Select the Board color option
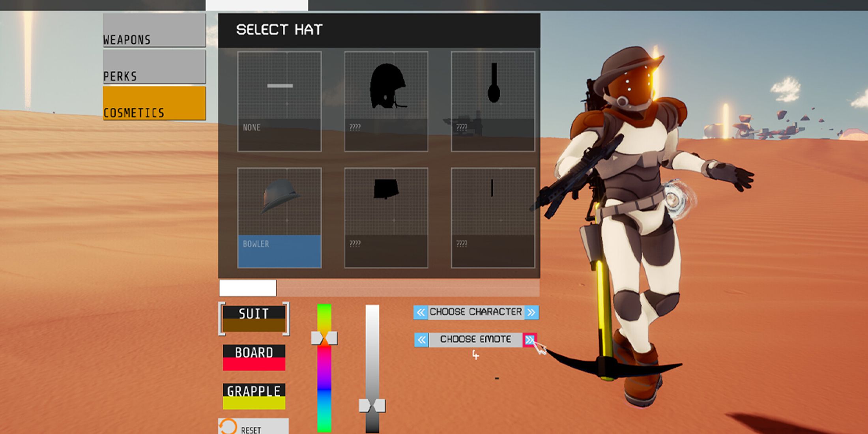The height and width of the screenshot is (434, 868). 254,357
